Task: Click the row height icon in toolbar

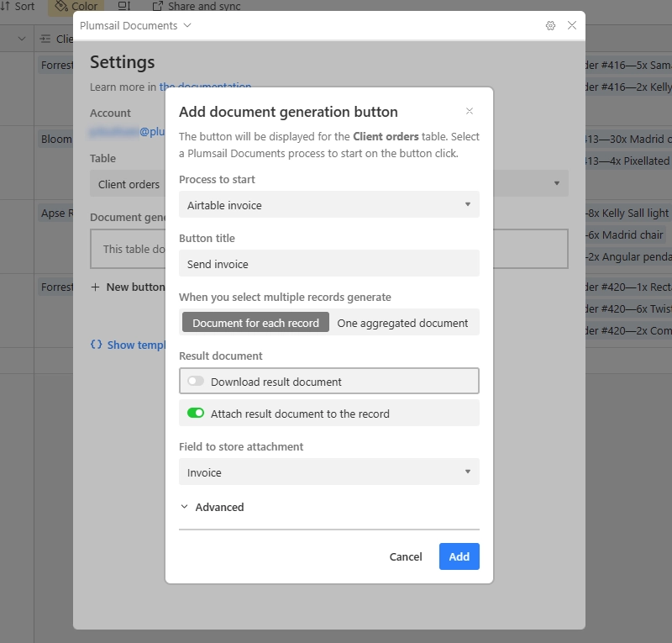Action: click(123, 6)
